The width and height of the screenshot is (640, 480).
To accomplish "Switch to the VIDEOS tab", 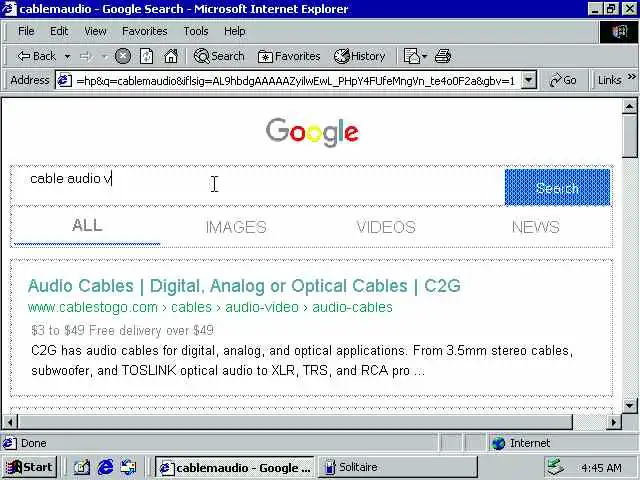I will pos(386,227).
